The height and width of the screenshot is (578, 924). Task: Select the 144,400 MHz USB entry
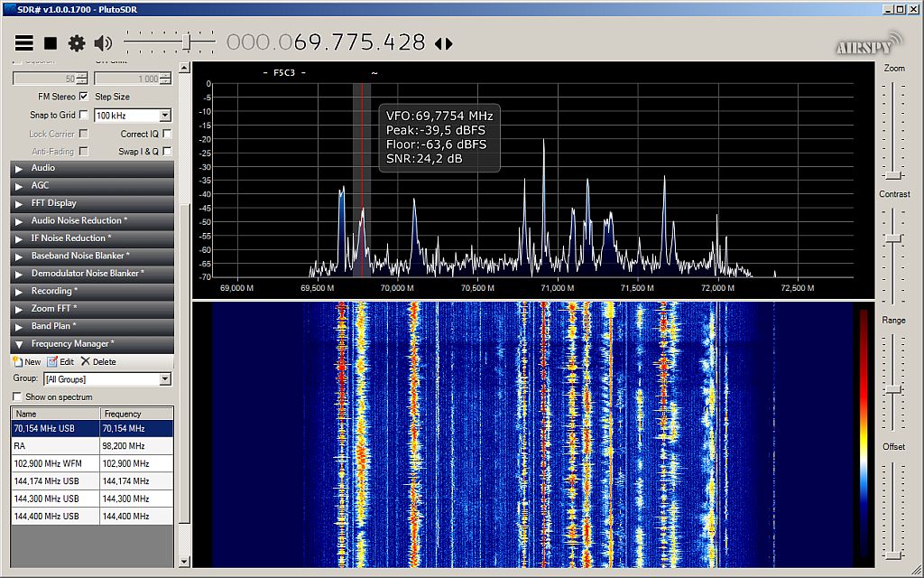92,516
